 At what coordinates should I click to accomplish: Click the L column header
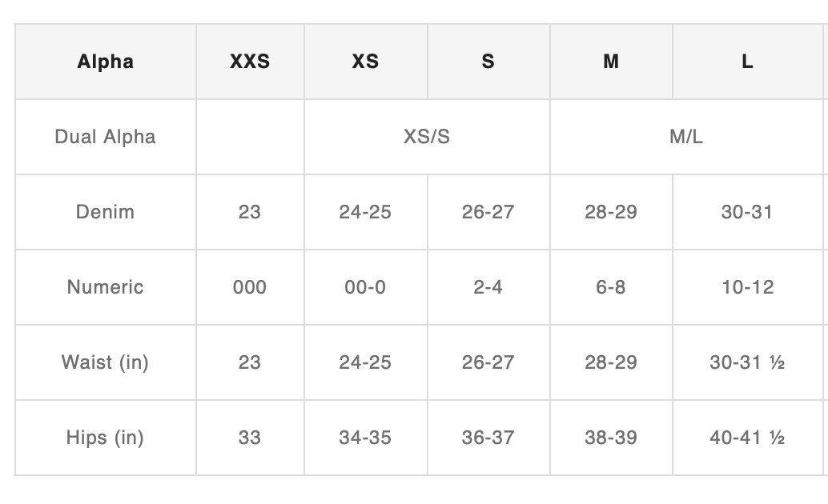pyautogui.click(x=747, y=62)
